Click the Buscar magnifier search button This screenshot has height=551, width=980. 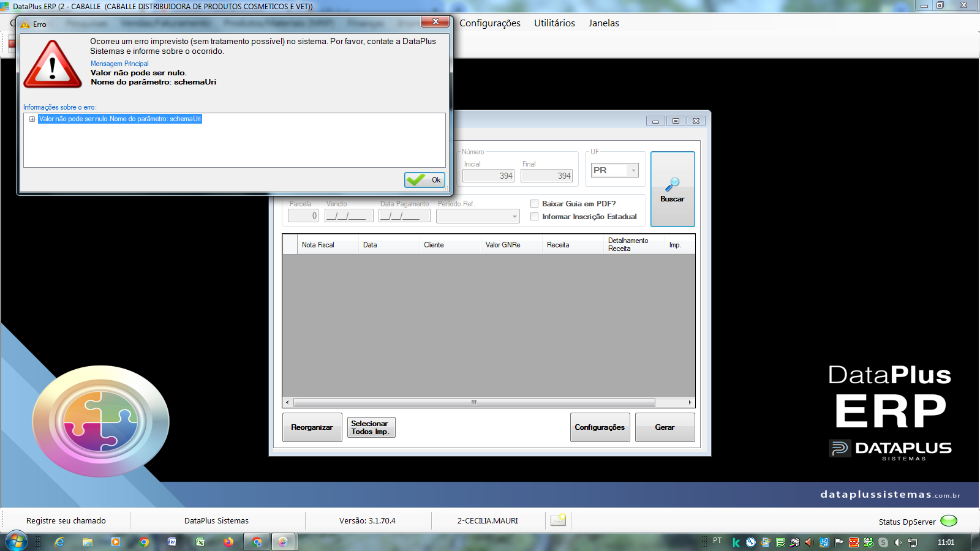(x=673, y=189)
